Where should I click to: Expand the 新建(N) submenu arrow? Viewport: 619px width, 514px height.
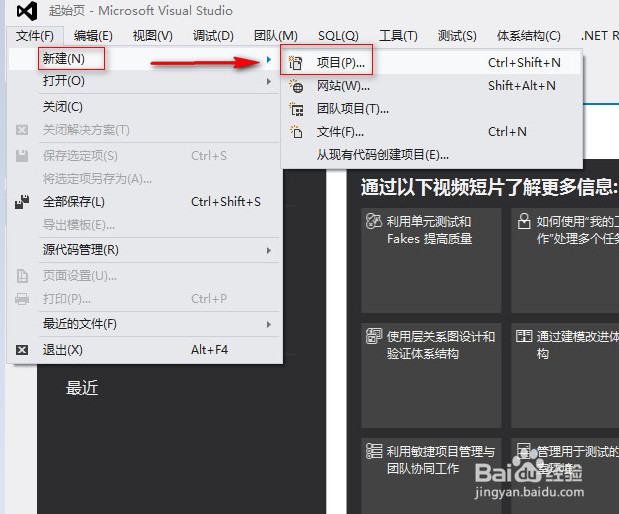coord(269,60)
